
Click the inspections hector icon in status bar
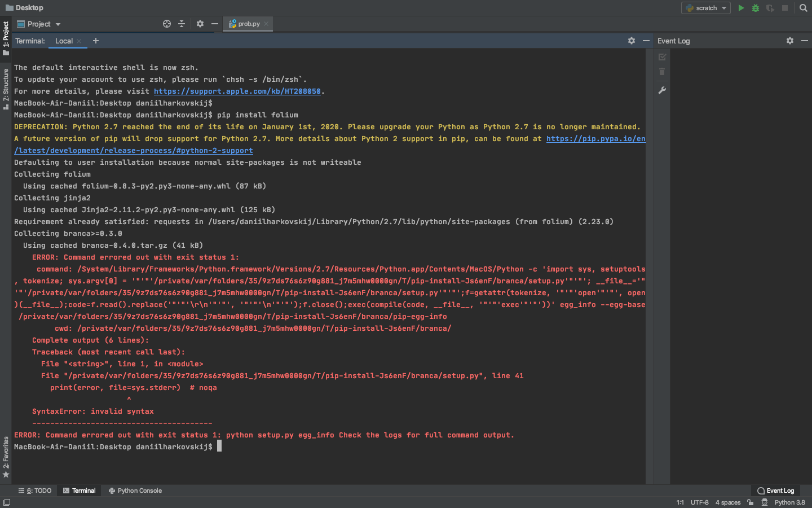point(765,502)
